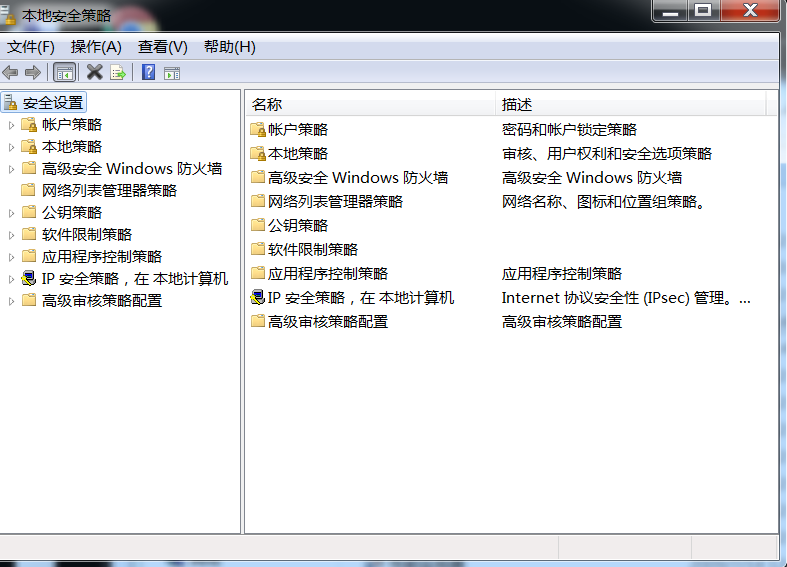Toggle show/hide console tree toolbar button
The height and width of the screenshot is (567, 787).
tap(64, 73)
